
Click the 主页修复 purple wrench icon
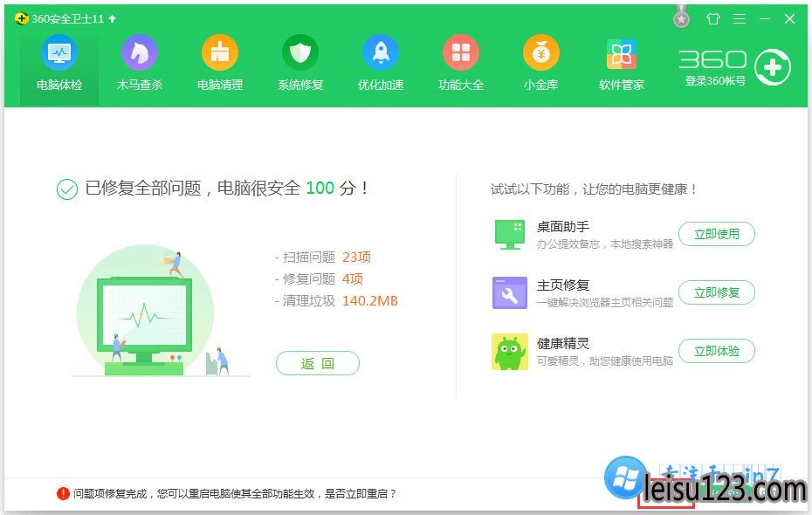[x=510, y=293]
